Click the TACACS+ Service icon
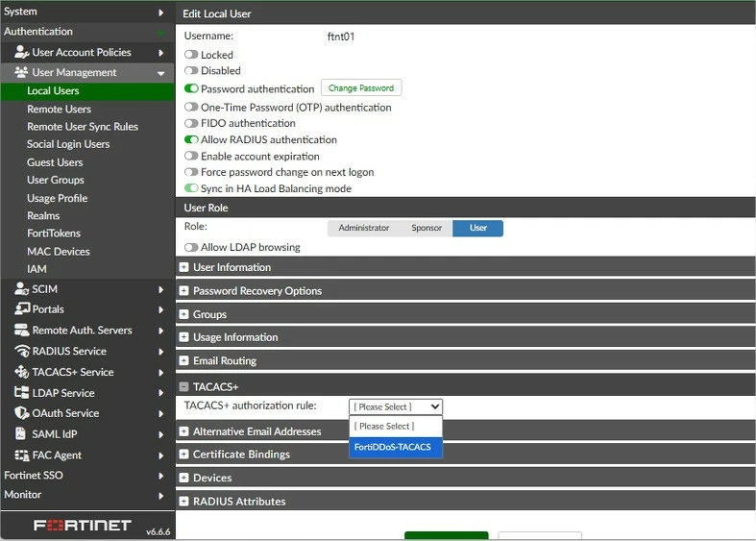756x541 pixels. pos(22,372)
